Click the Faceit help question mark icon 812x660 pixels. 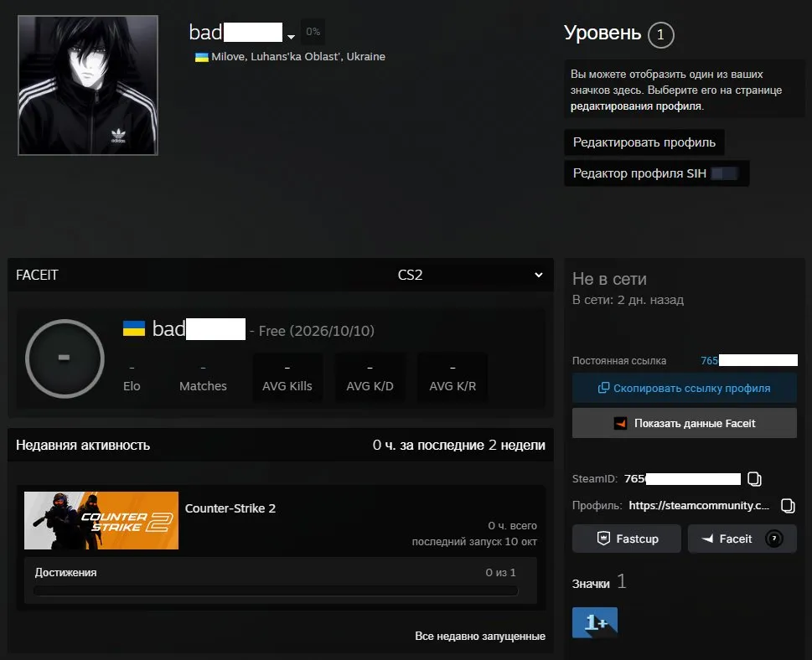point(774,539)
